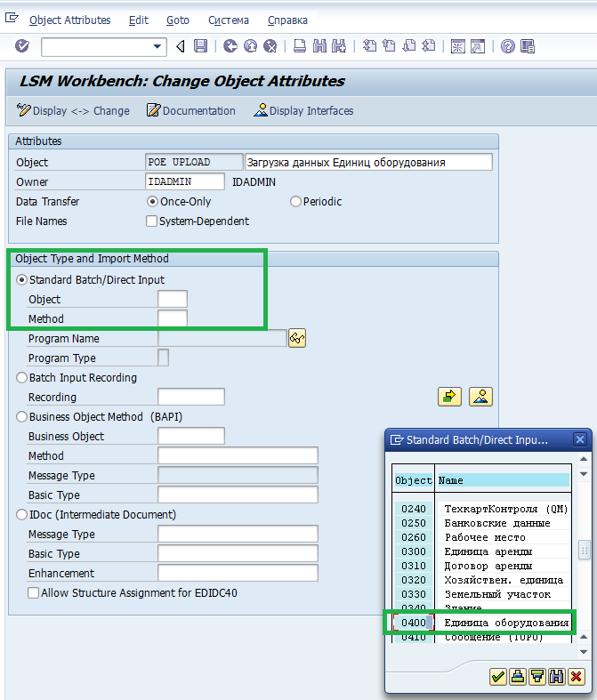
Task: Select row 0240 ТехкартКонтроля (QM)
Action: [482, 509]
